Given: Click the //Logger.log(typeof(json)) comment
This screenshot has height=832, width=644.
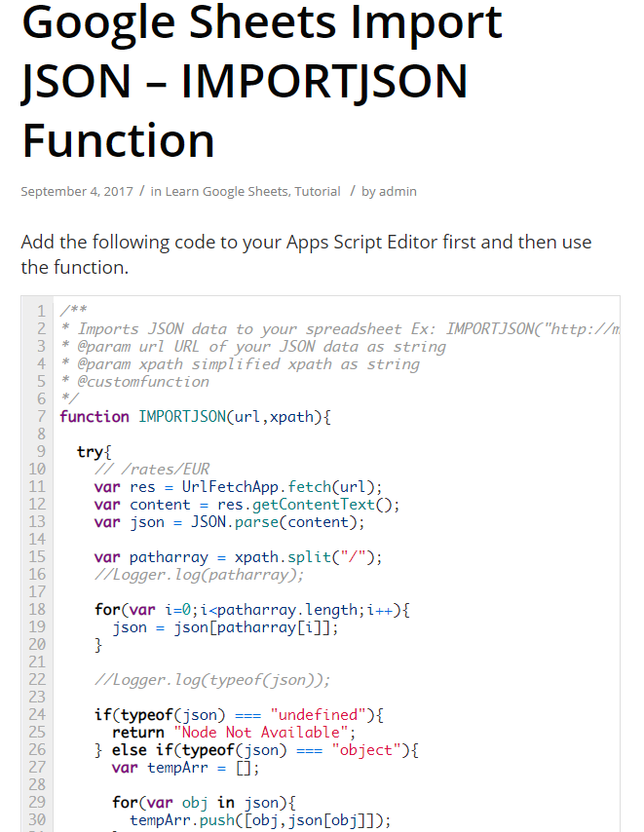Looking at the screenshot, I should click(x=212, y=680).
